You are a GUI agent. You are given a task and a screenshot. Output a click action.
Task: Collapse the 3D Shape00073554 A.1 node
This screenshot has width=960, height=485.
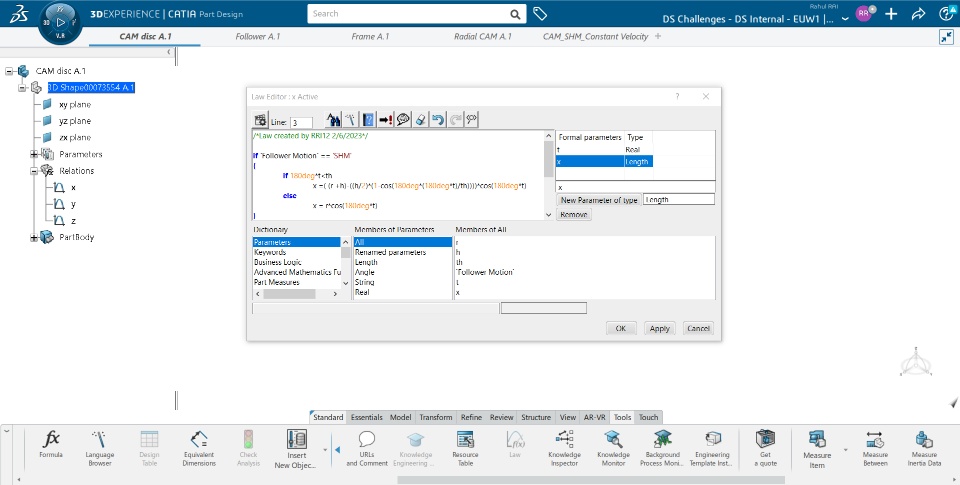tap(23, 88)
